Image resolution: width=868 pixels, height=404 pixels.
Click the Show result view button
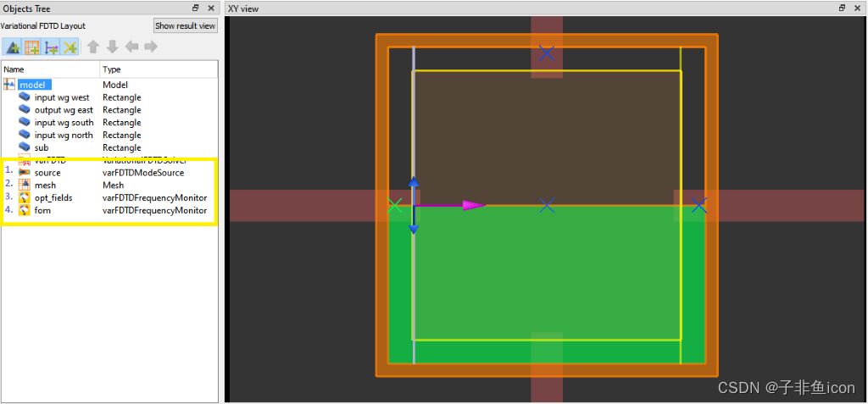tap(185, 25)
